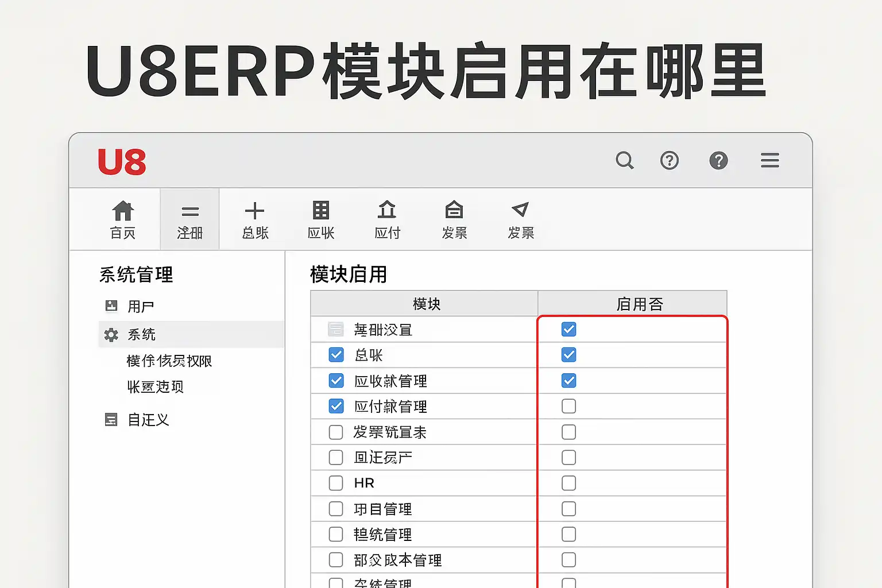Viewport: 882px width, 588px height.
Task: Select 系统 with the gear icon
Action: (192, 334)
